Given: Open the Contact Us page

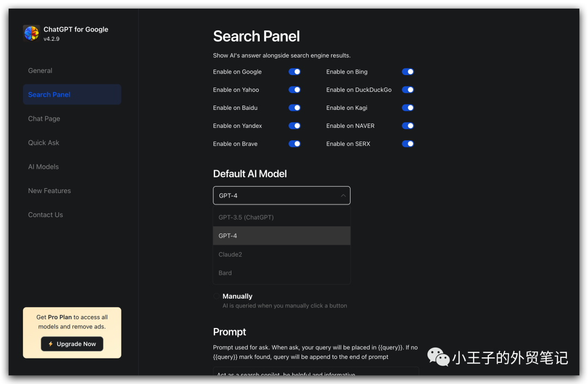Looking at the screenshot, I should [x=72, y=215].
